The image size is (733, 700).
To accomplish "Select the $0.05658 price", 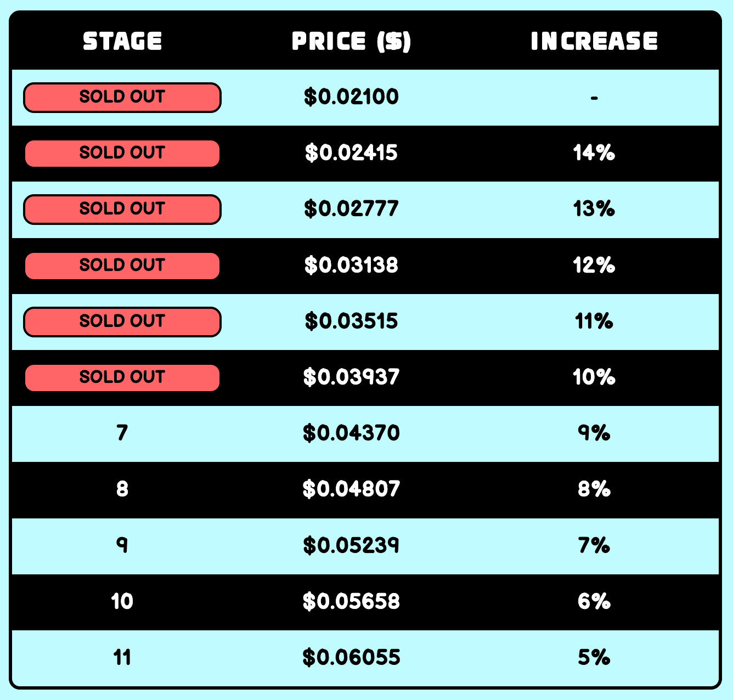I will click(x=351, y=601).
